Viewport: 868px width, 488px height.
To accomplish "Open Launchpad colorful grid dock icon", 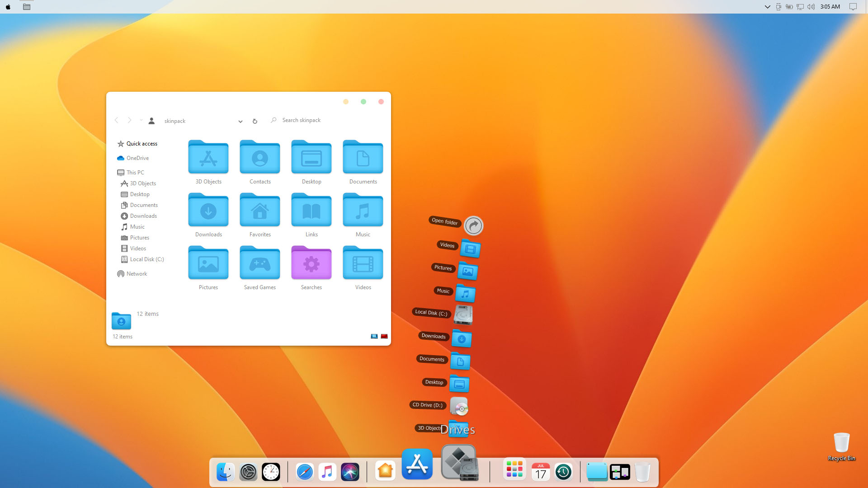I will point(514,469).
